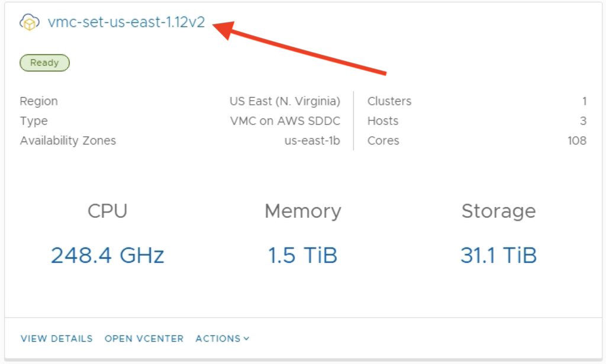Image resolution: width=606 pixels, height=364 pixels.
Task: Open the vmc-set-us-east-1.12v2 SDDC link
Action: click(x=126, y=22)
